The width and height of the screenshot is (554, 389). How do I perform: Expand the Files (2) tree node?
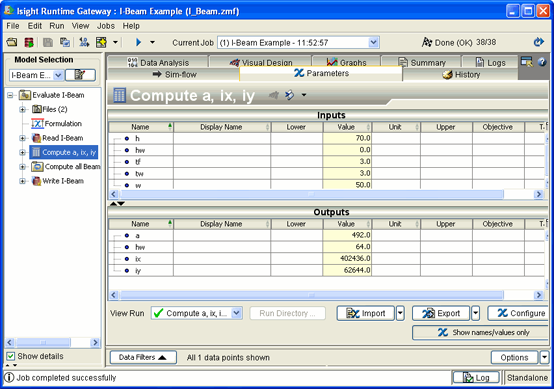coord(22,110)
